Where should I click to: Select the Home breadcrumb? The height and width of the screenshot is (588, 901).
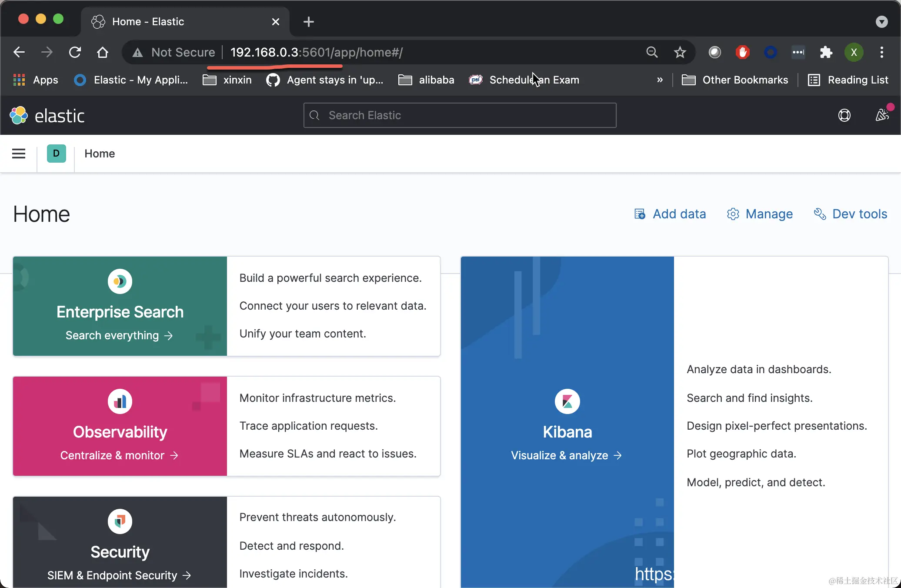[x=100, y=154]
